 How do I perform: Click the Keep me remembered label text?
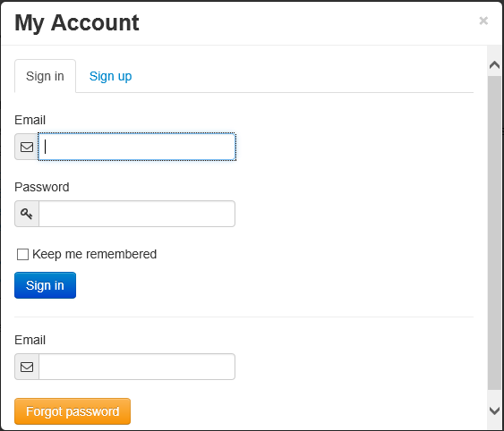[x=94, y=254]
